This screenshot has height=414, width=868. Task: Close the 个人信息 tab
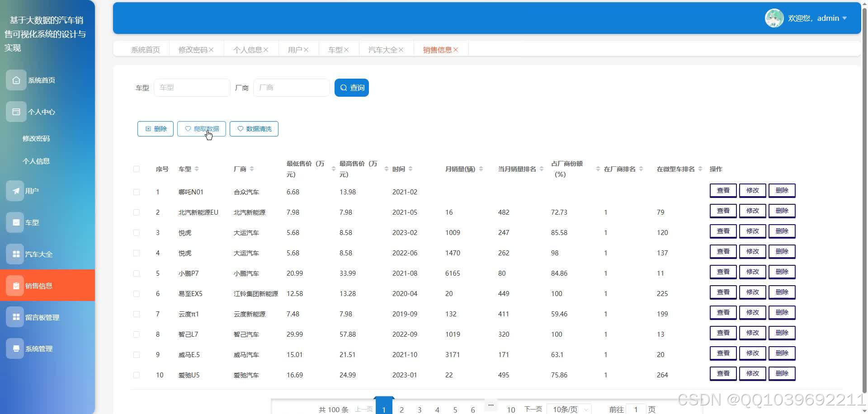click(x=266, y=50)
